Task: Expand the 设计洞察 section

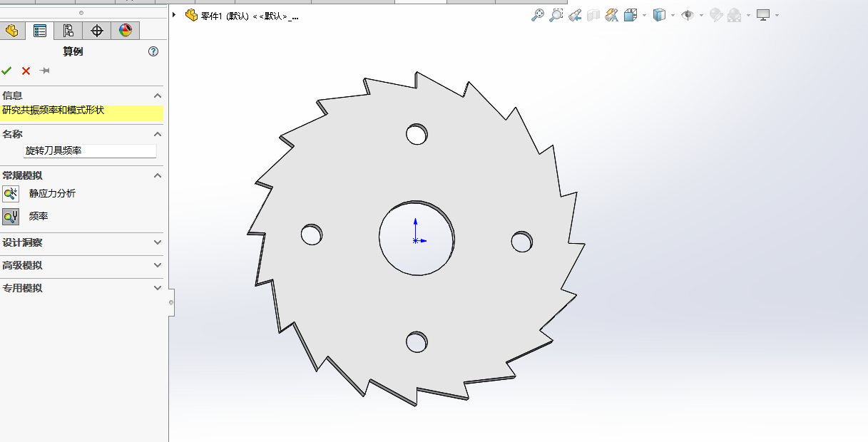Action: tap(158, 242)
